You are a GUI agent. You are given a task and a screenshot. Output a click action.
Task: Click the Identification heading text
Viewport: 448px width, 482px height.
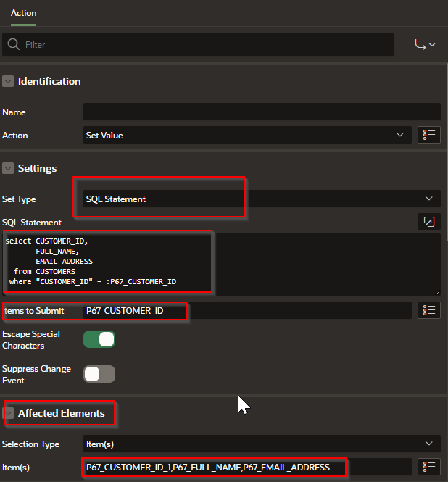tap(49, 81)
